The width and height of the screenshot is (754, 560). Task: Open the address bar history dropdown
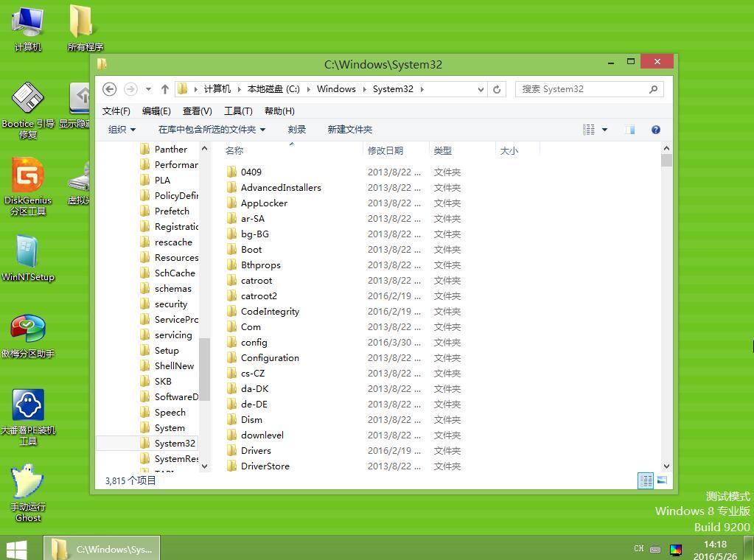(481, 88)
